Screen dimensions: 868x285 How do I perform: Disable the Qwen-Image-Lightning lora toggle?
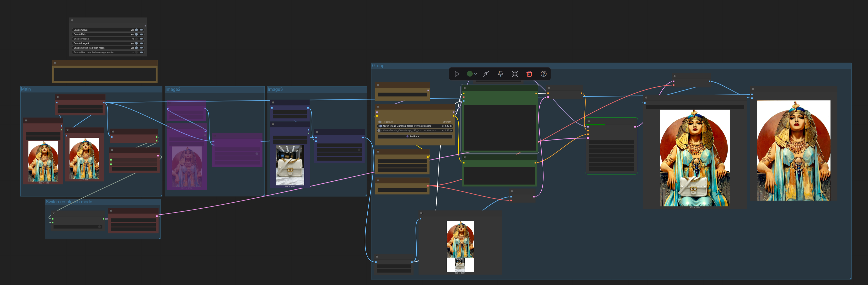point(380,126)
